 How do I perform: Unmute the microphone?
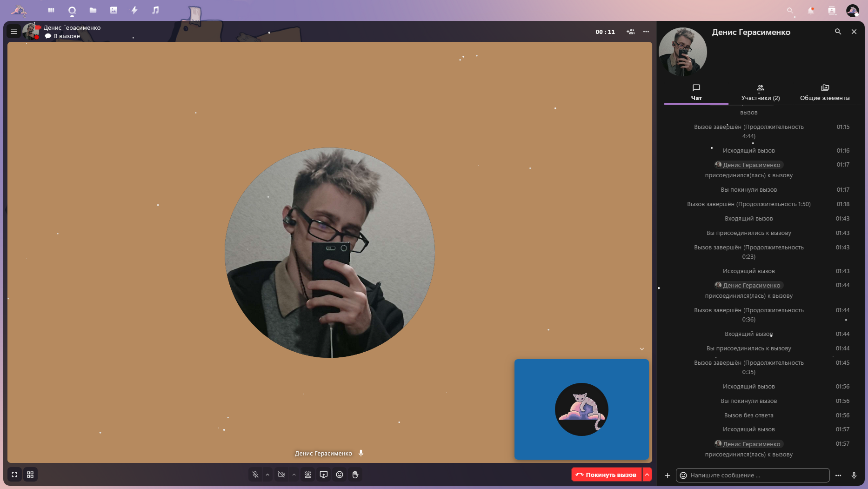[255, 475]
